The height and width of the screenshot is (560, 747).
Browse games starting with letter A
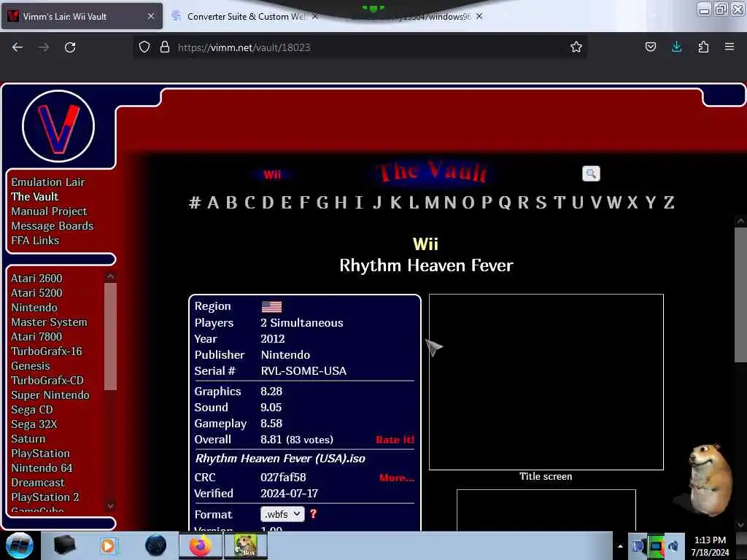pyautogui.click(x=213, y=203)
